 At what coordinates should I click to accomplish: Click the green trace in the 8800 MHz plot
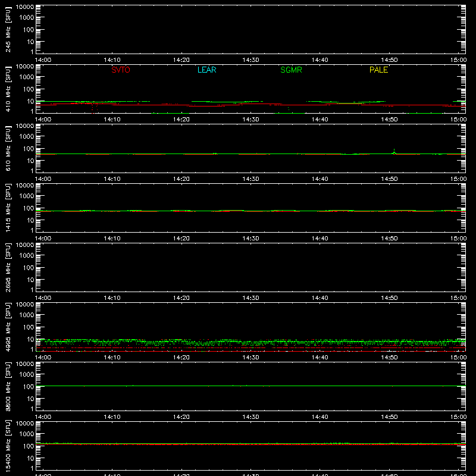pos(250,386)
